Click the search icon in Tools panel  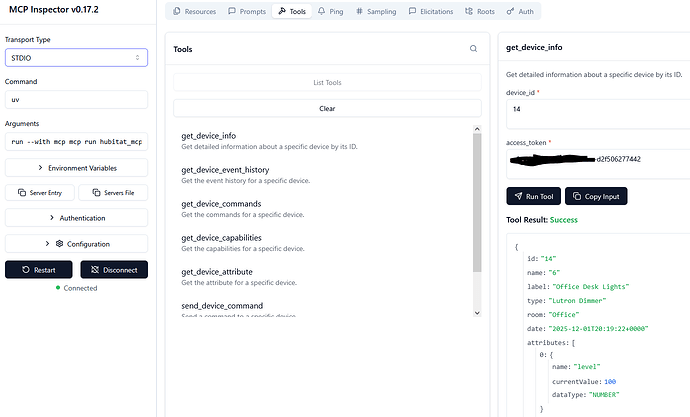473,48
